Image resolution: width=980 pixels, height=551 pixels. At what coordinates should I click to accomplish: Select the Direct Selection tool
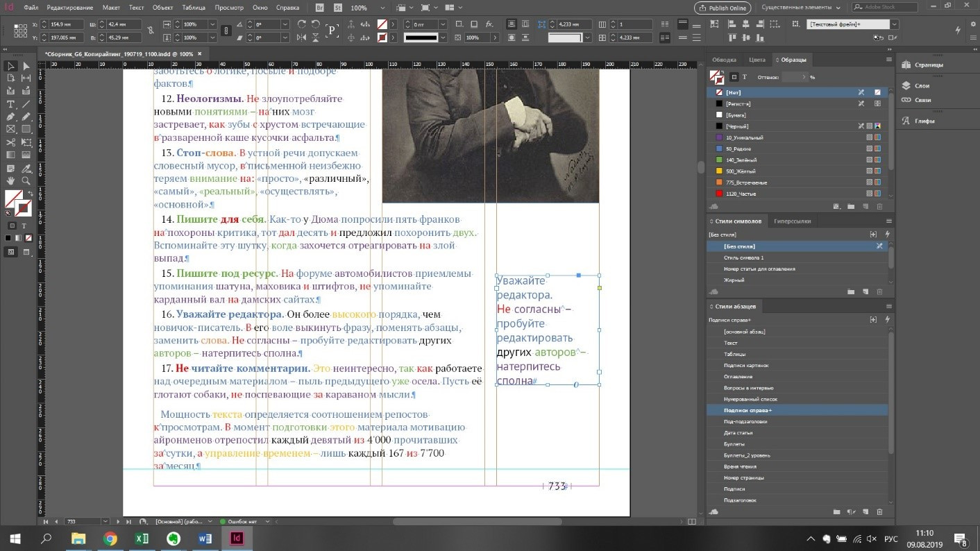(26, 66)
